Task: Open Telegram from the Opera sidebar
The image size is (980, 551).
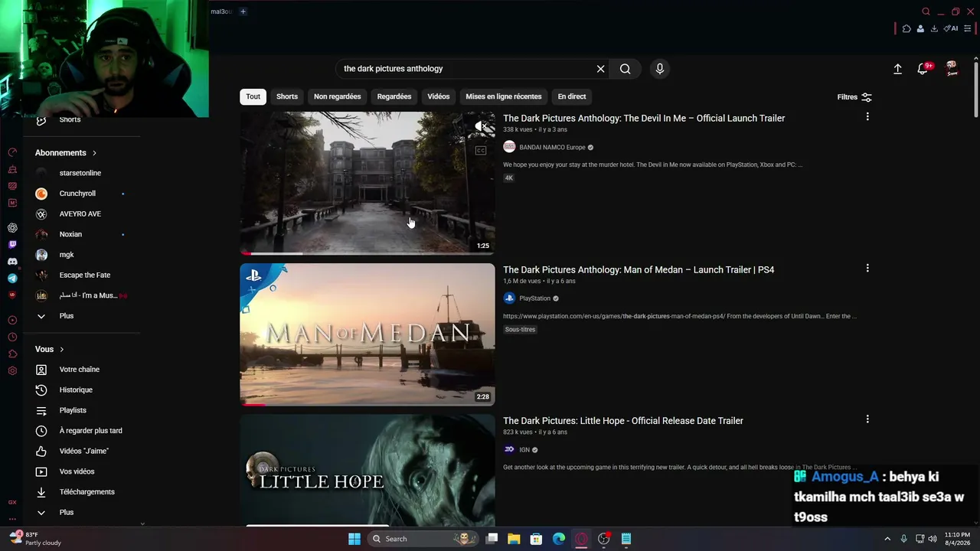Action: (12, 279)
